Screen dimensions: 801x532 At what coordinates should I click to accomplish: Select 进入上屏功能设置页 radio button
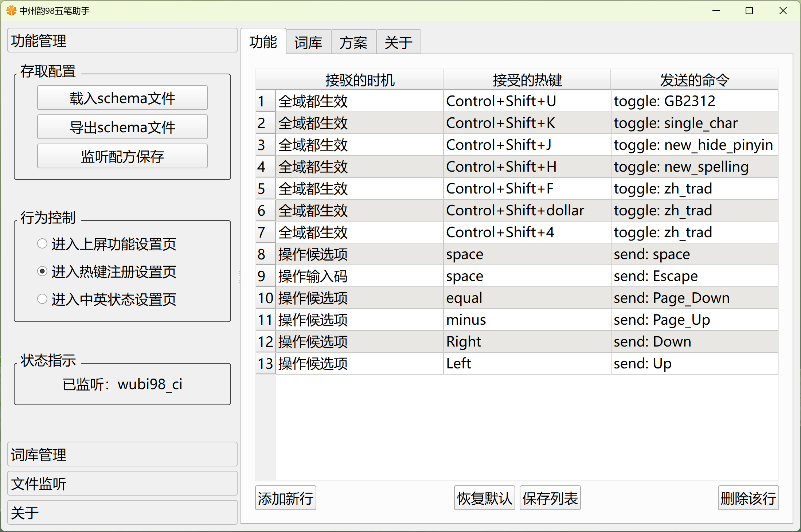pyautogui.click(x=42, y=243)
